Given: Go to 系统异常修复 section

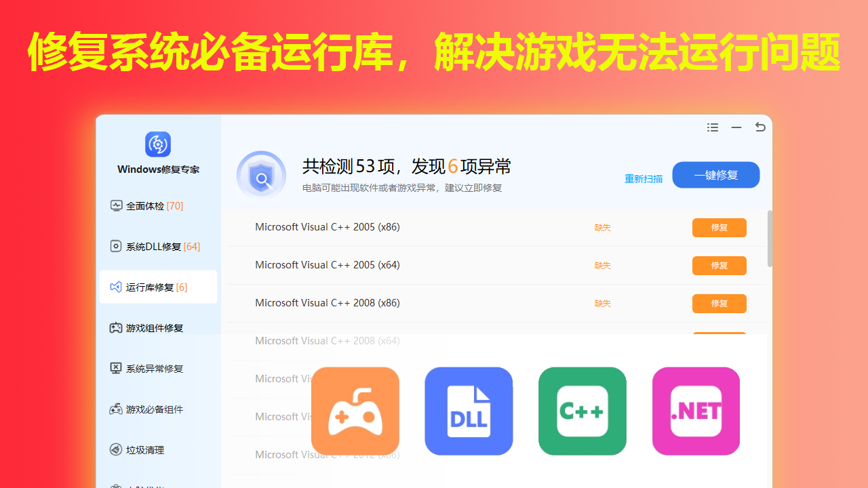Looking at the screenshot, I should click(x=154, y=369).
